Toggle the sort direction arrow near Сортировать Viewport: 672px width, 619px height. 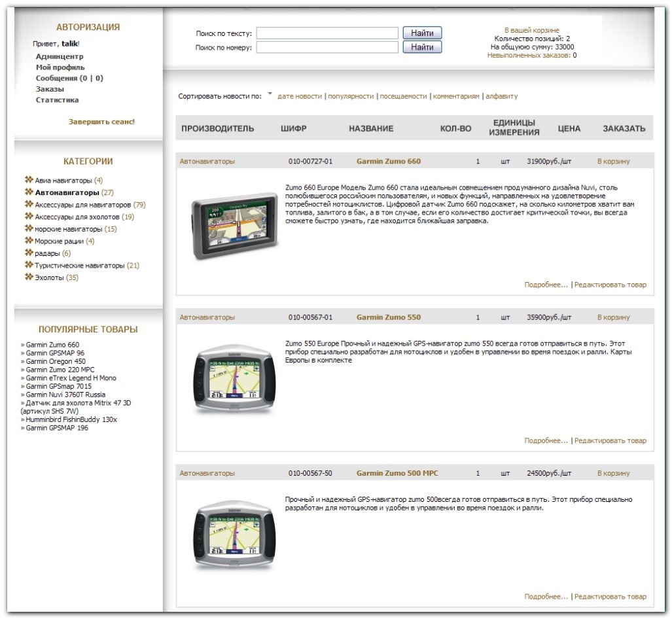tap(270, 93)
